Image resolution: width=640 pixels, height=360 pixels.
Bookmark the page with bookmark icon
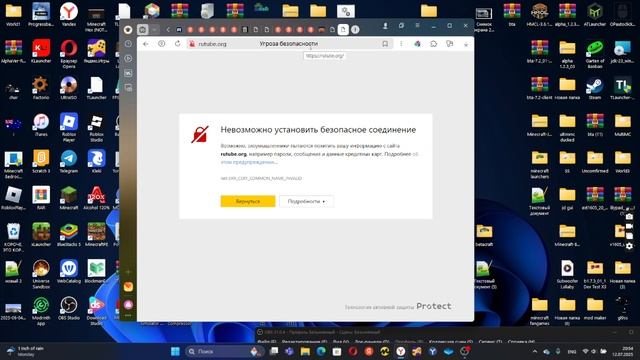pyautogui.click(x=385, y=44)
